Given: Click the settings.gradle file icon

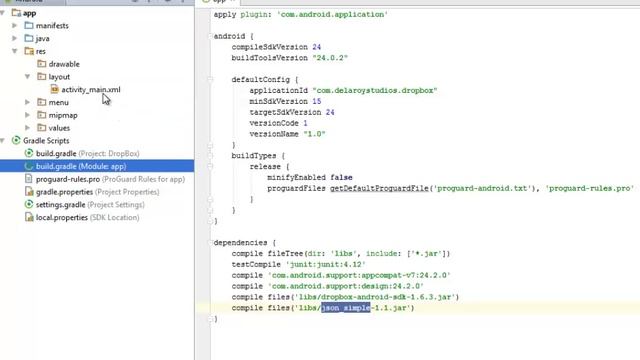Looking at the screenshot, I should [29, 204].
